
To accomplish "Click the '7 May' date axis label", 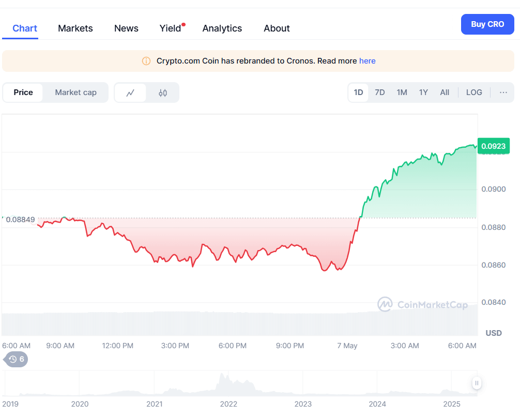I will (347, 346).
